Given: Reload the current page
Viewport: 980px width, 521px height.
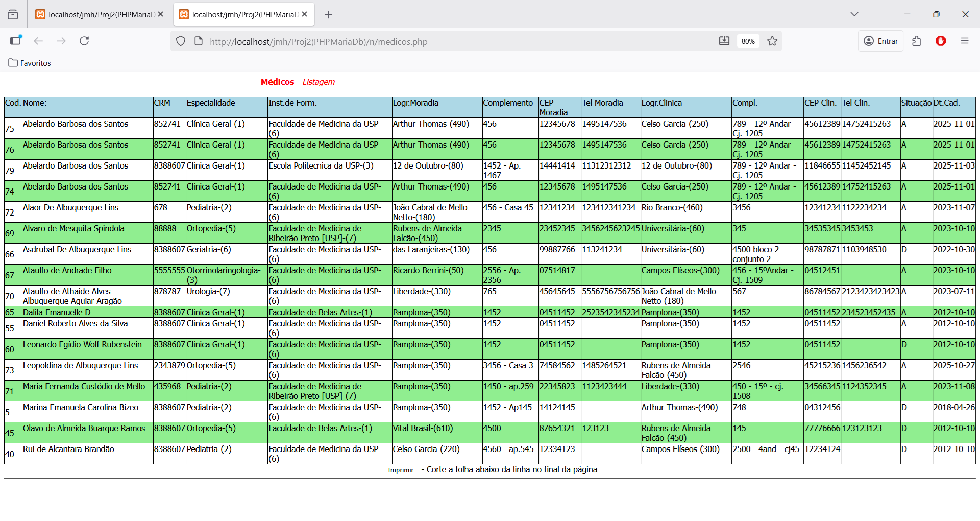Looking at the screenshot, I should click(84, 41).
